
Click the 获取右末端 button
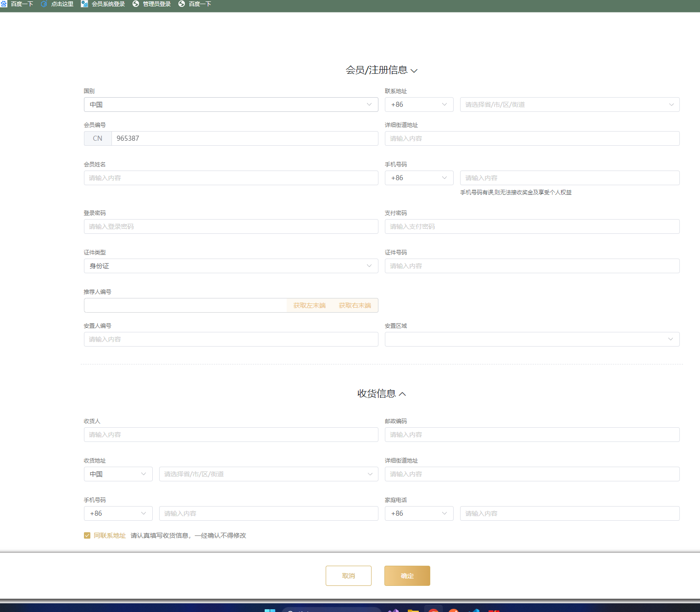pyautogui.click(x=355, y=305)
